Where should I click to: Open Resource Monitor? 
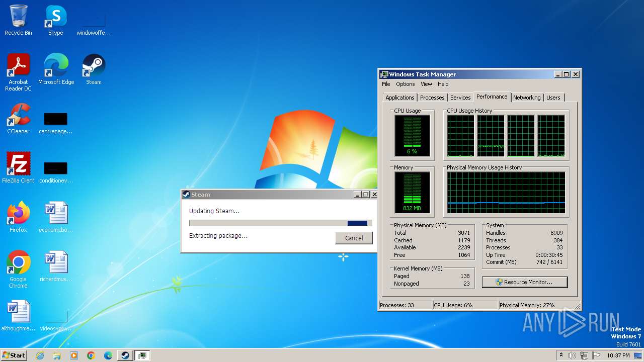525,282
